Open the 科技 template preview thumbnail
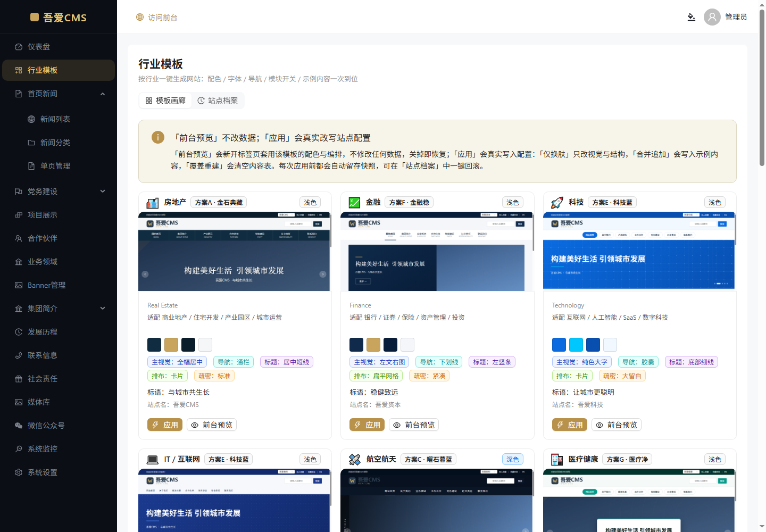766x532 pixels. tap(639, 252)
